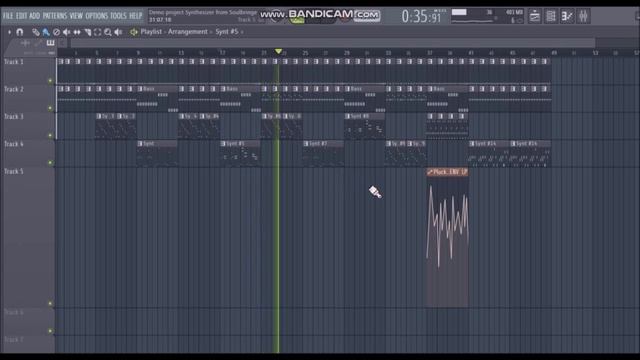
Task: Toggle the Track 2 mute light
Action: [50, 108]
